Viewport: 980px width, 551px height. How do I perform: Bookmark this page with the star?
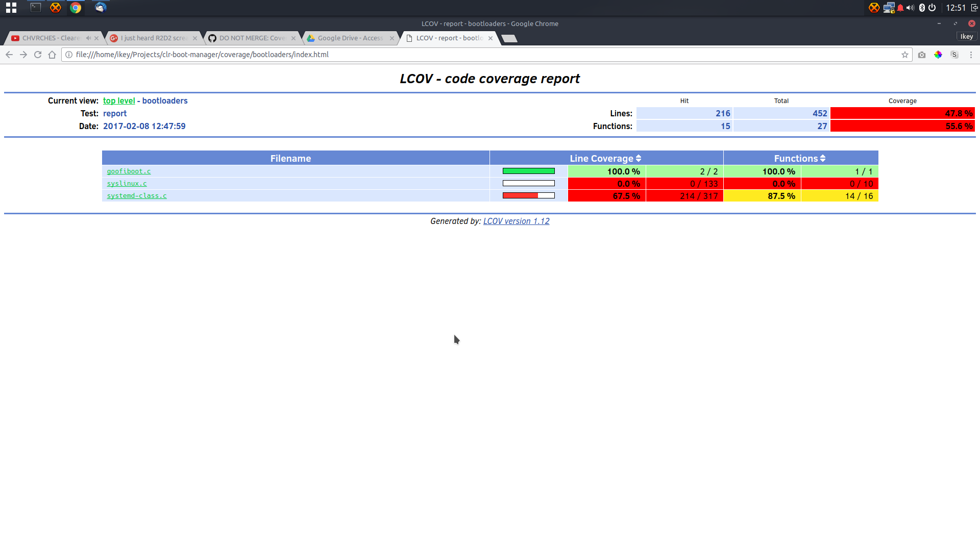(x=905, y=55)
